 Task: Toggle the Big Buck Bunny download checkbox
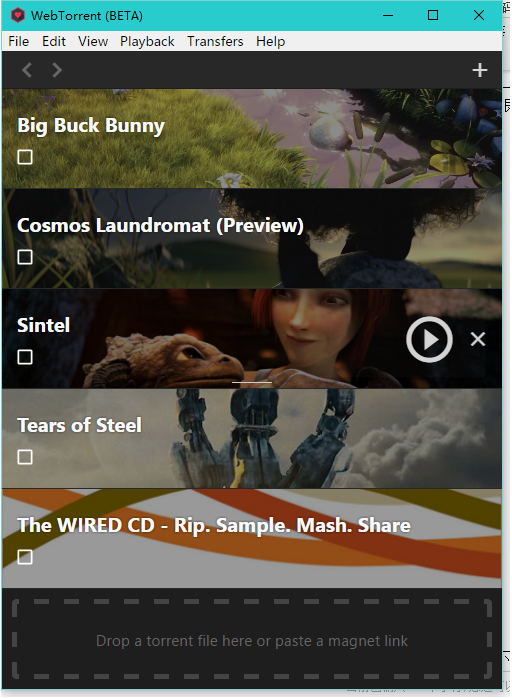[x=25, y=157]
